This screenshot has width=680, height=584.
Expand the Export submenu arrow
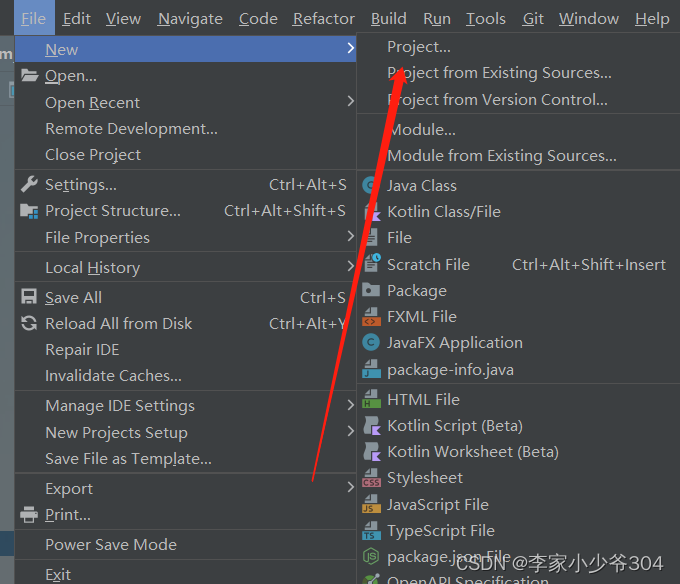[350, 487]
